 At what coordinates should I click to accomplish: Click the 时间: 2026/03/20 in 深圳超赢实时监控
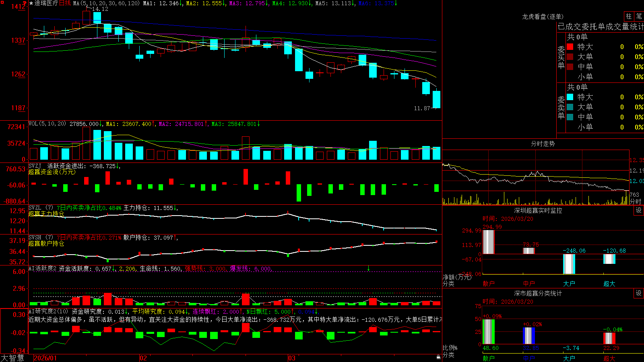508,219
